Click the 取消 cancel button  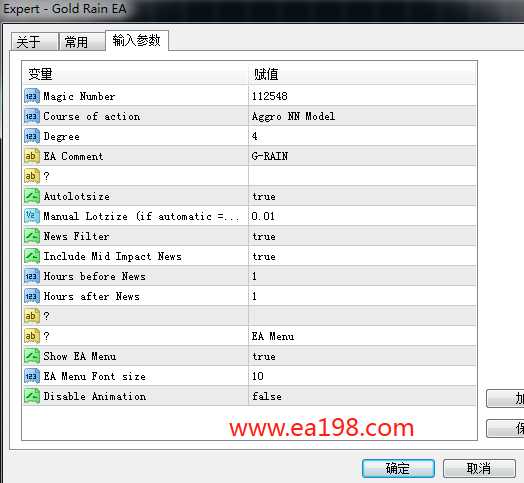(479, 468)
